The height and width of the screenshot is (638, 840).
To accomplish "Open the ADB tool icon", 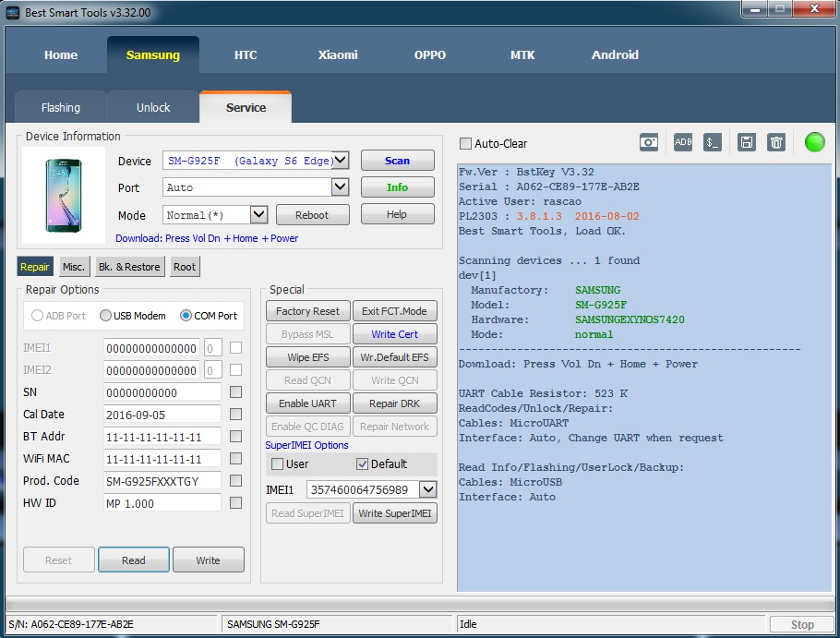I will coord(683,142).
